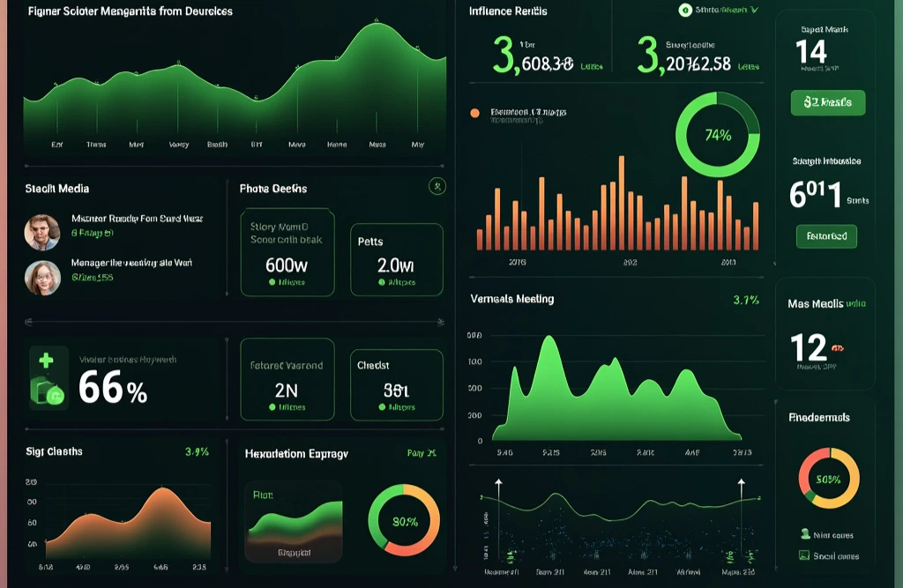Expand the 3.4% indicator on Sigt Clasths
The height and width of the screenshot is (588, 903).
tap(196, 451)
